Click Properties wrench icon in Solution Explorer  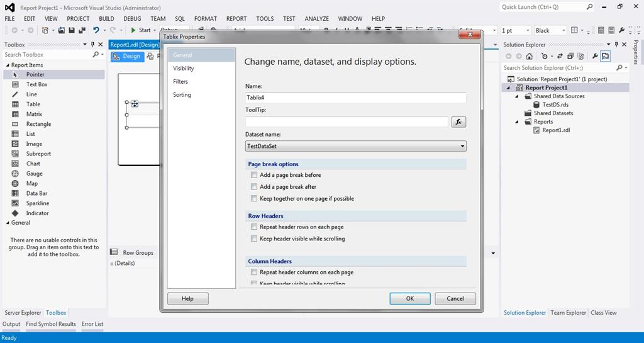click(x=595, y=56)
